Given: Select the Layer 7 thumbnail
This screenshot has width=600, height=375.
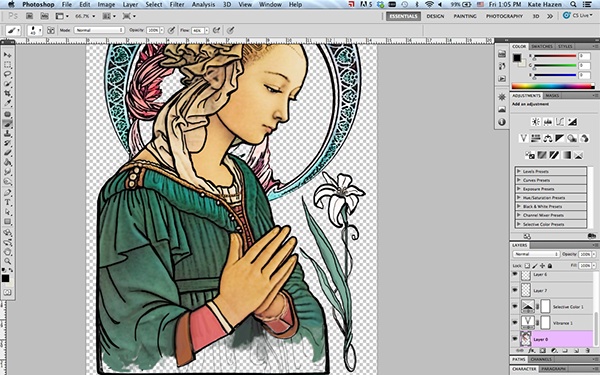Looking at the screenshot, I should click(x=526, y=290).
